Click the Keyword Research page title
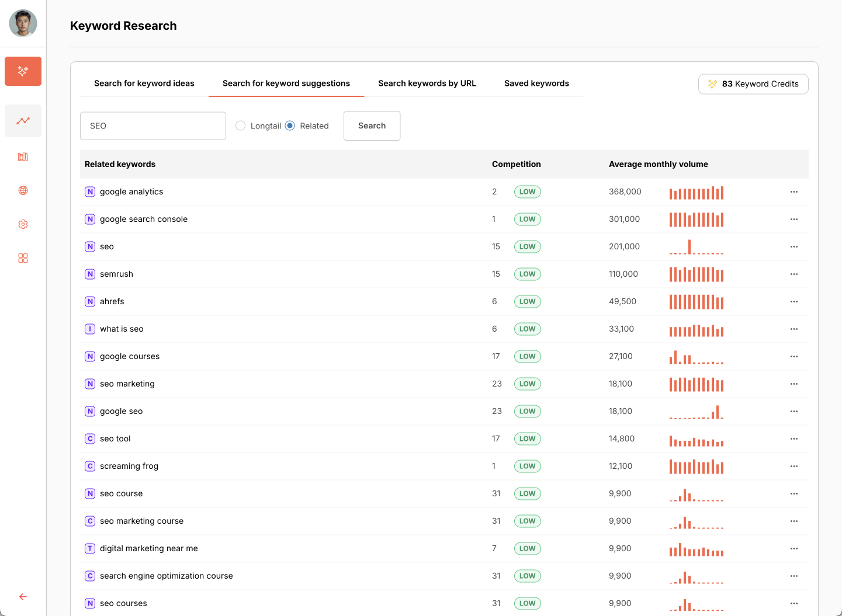This screenshot has width=842, height=616. 123,26
